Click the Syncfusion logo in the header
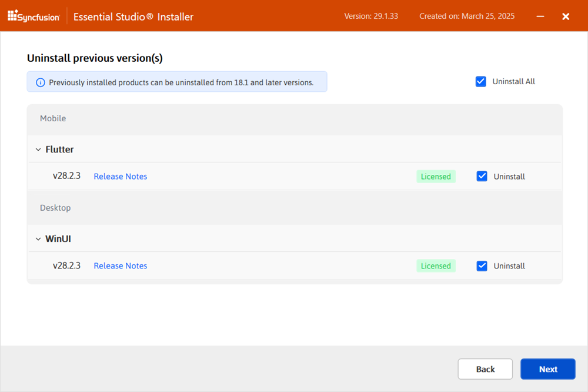Viewport: 588px width, 392px height. pyautogui.click(x=34, y=16)
